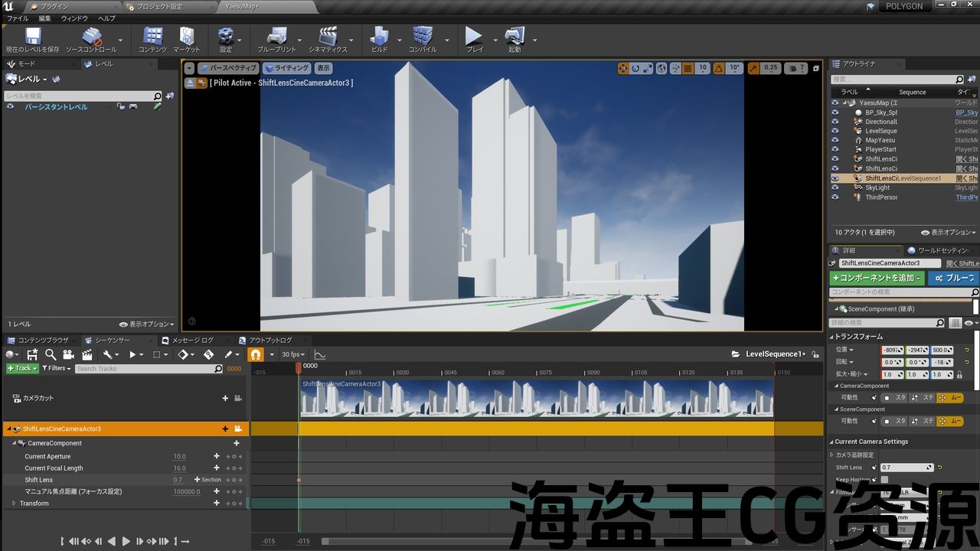Toggle visibility of the persistent level
This screenshot has width=980, height=551.
[x=10, y=107]
